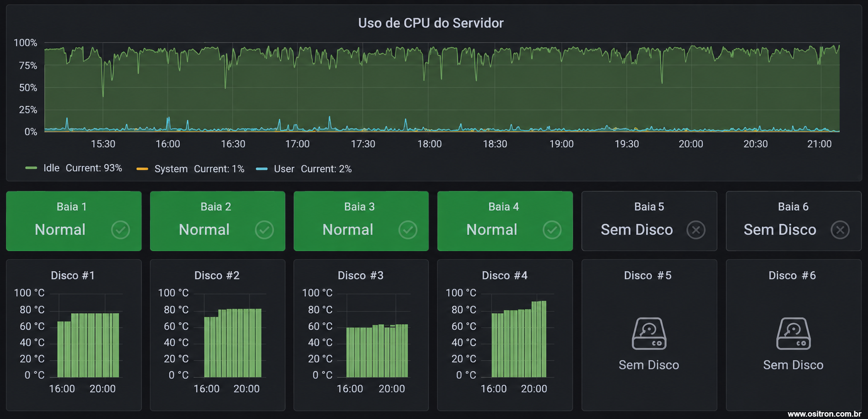Screen dimensions: 868x419
Task: Open the Disco #1 panel title menu
Action: click(x=73, y=275)
